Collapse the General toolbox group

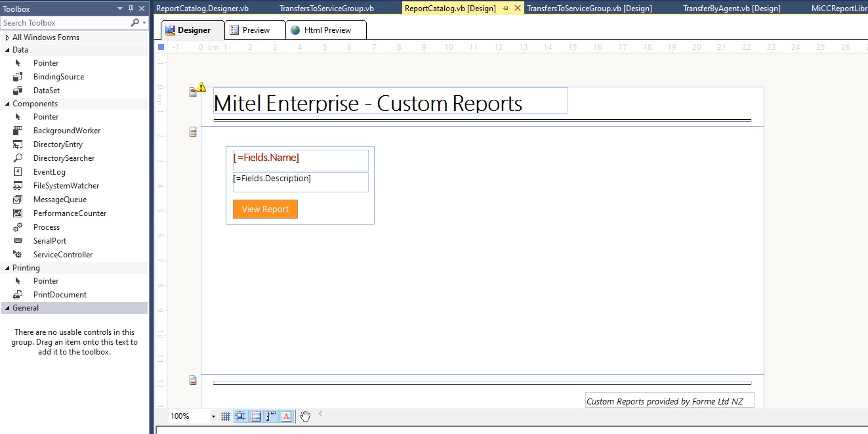pyautogui.click(x=7, y=308)
